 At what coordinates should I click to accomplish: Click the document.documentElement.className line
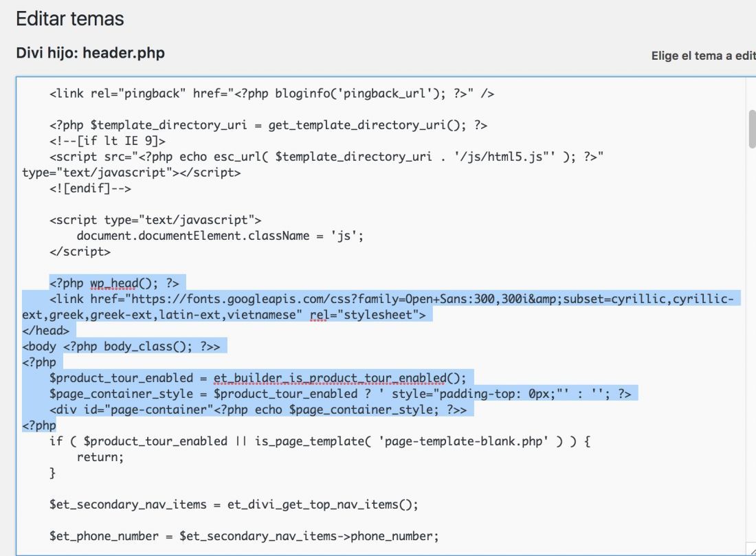pos(220,236)
